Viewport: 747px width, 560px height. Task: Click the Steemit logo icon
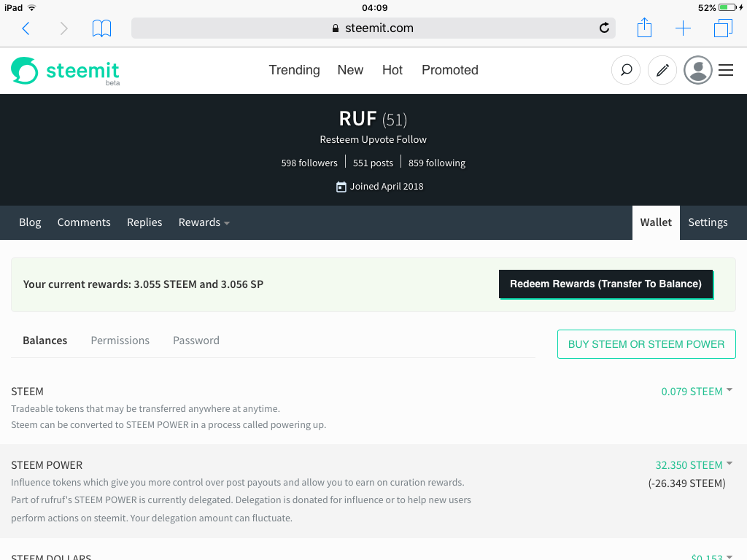pos(24,71)
